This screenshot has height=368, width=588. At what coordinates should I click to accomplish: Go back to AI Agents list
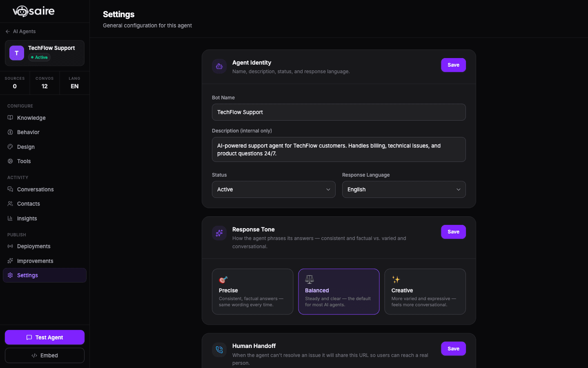[x=20, y=31]
